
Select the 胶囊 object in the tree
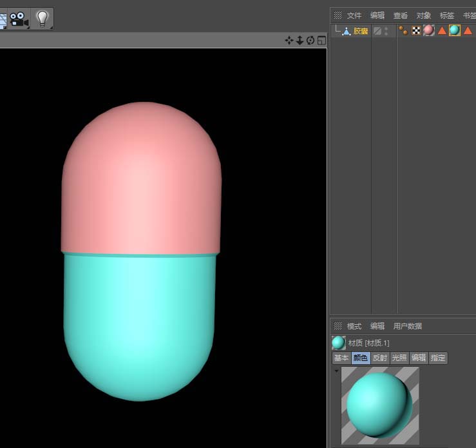pyautogui.click(x=361, y=31)
